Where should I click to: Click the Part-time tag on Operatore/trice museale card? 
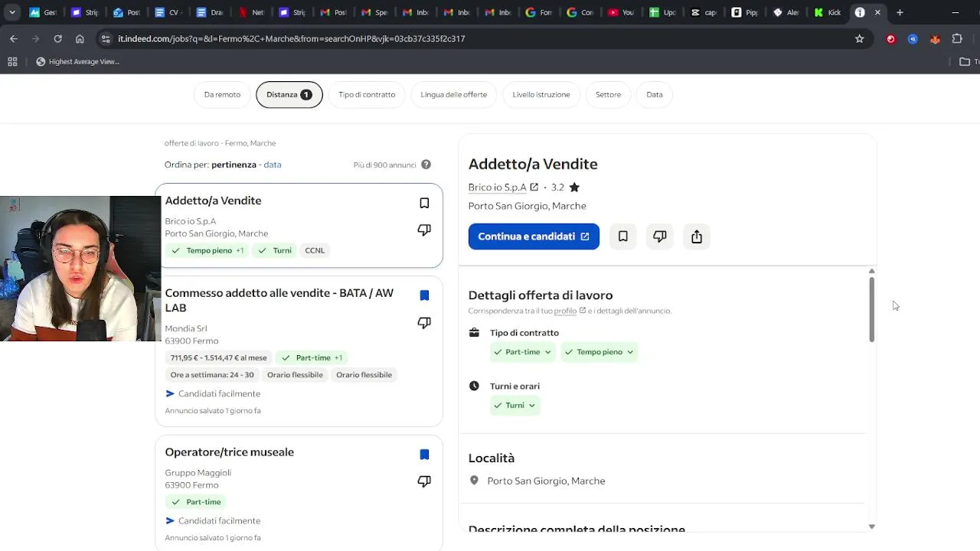coord(197,502)
